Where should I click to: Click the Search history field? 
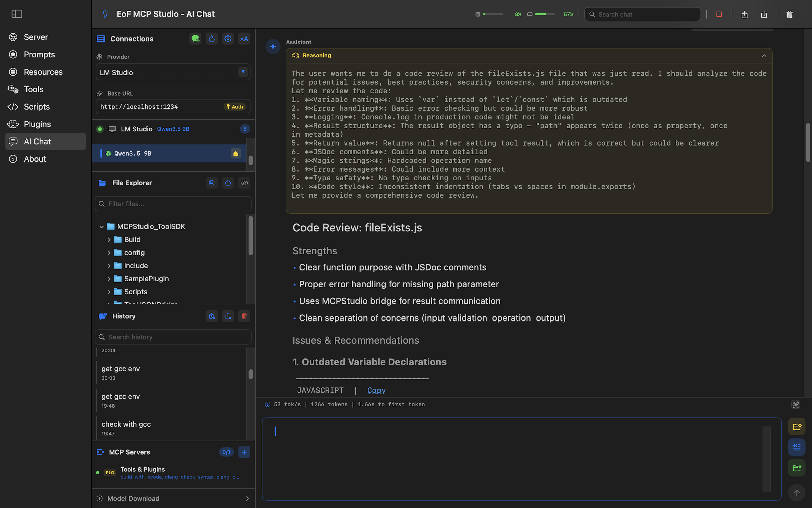(x=173, y=337)
